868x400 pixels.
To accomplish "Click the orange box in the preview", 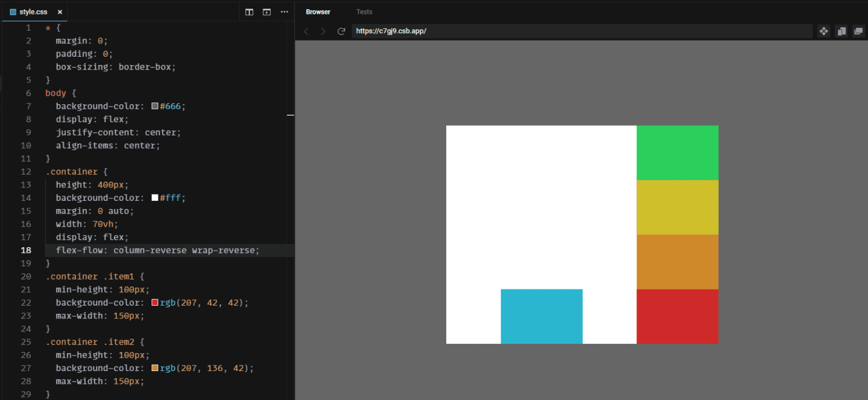I will (678, 262).
